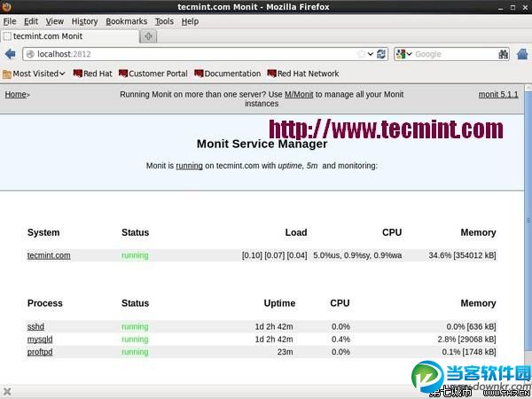Click system CPU value 5.0%us, 0.9%sy, 0.9%wa
The width and height of the screenshot is (532, 399).
pyautogui.click(x=357, y=255)
